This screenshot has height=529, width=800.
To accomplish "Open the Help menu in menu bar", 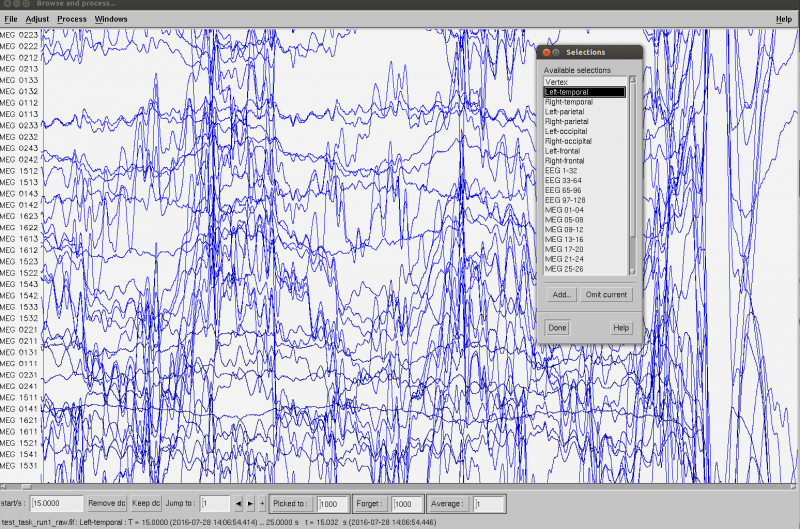I will point(783,19).
